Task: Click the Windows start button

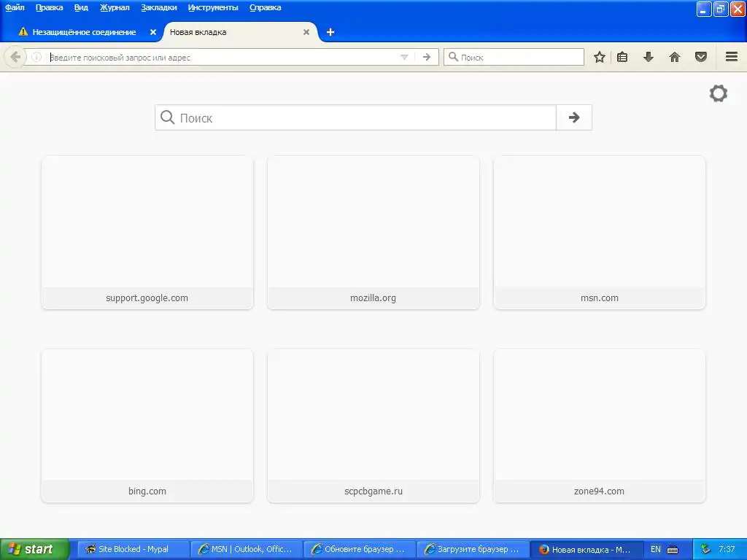Action: pyautogui.click(x=34, y=549)
